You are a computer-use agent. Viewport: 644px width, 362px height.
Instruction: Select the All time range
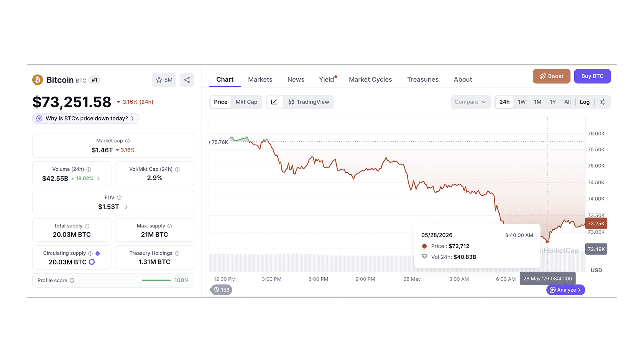568,102
